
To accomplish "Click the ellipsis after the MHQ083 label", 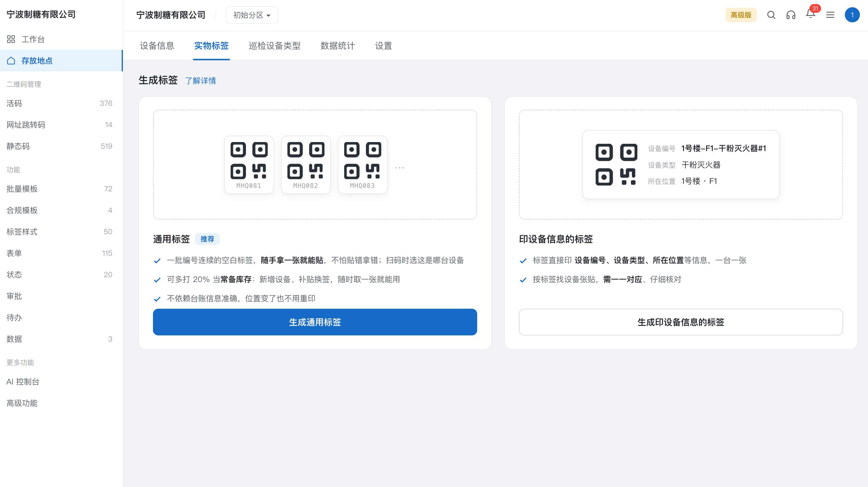I will coord(400,167).
